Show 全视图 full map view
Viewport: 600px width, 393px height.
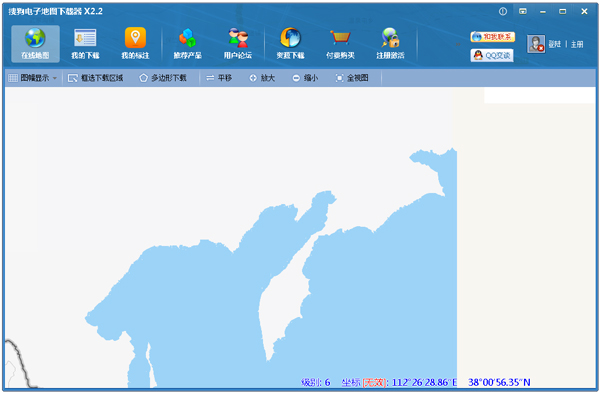click(352, 78)
